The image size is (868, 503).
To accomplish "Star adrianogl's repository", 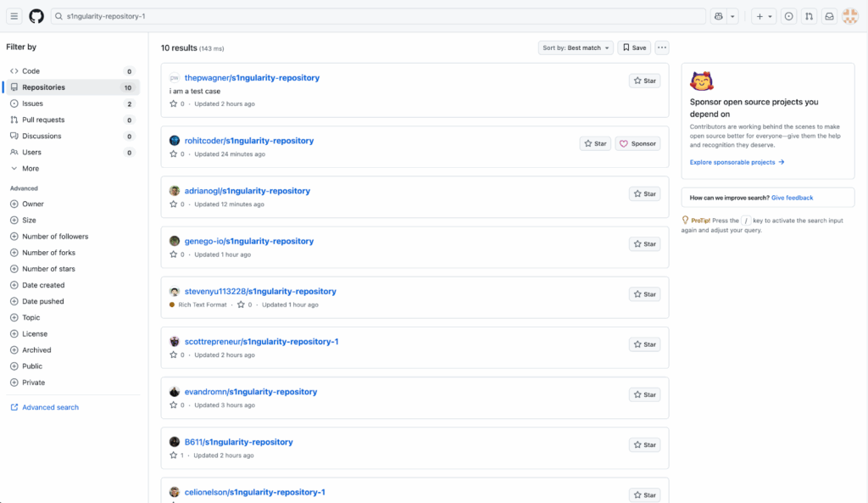I will coord(645,194).
